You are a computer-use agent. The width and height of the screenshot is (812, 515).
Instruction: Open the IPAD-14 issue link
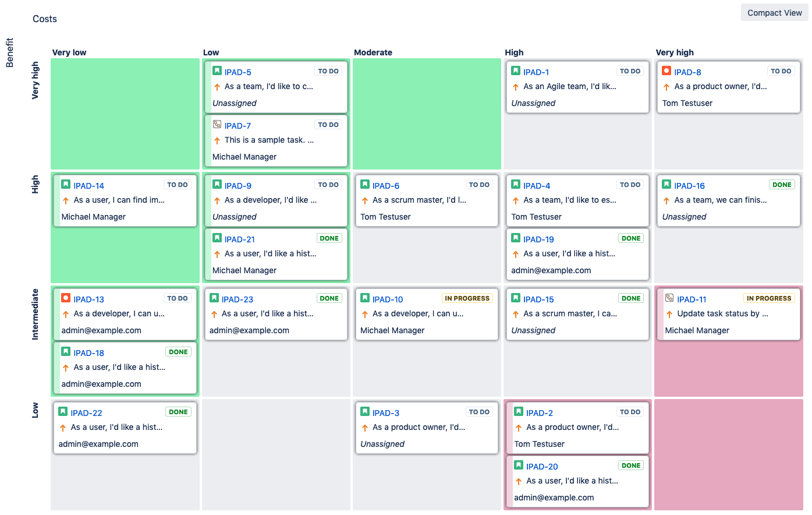pyautogui.click(x=88, y=186)
